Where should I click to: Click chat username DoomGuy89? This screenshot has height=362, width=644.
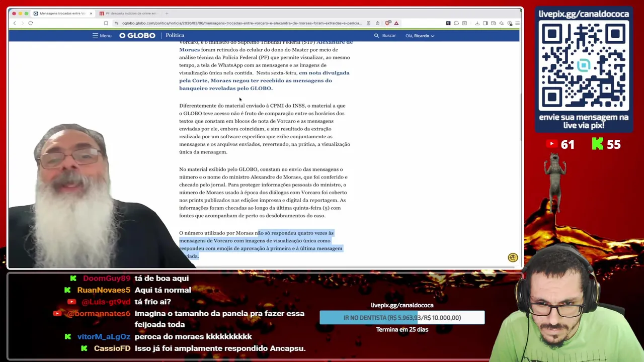click(107, 279)
